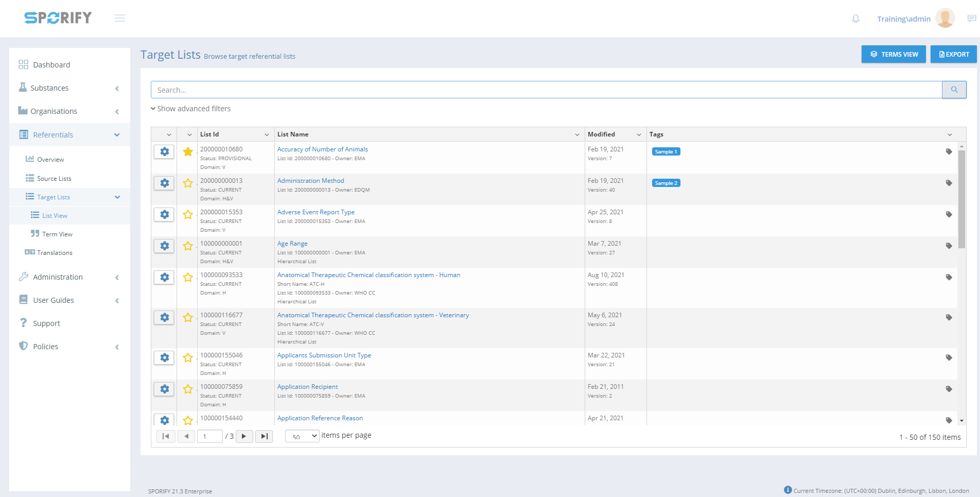Screen dimensions: 980x497
Task: Click into the Search input field
Action: (x=546, y=90)
